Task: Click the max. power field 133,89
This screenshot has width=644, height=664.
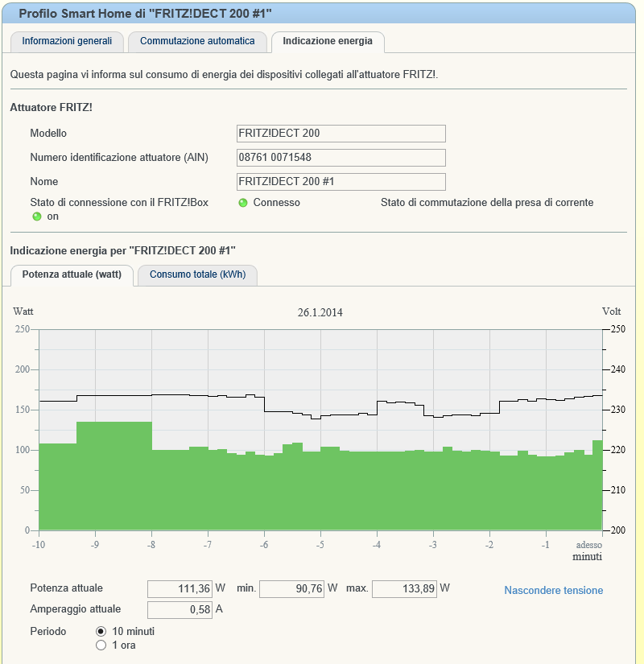Action: pyautogui.click(x=404, y=588)
